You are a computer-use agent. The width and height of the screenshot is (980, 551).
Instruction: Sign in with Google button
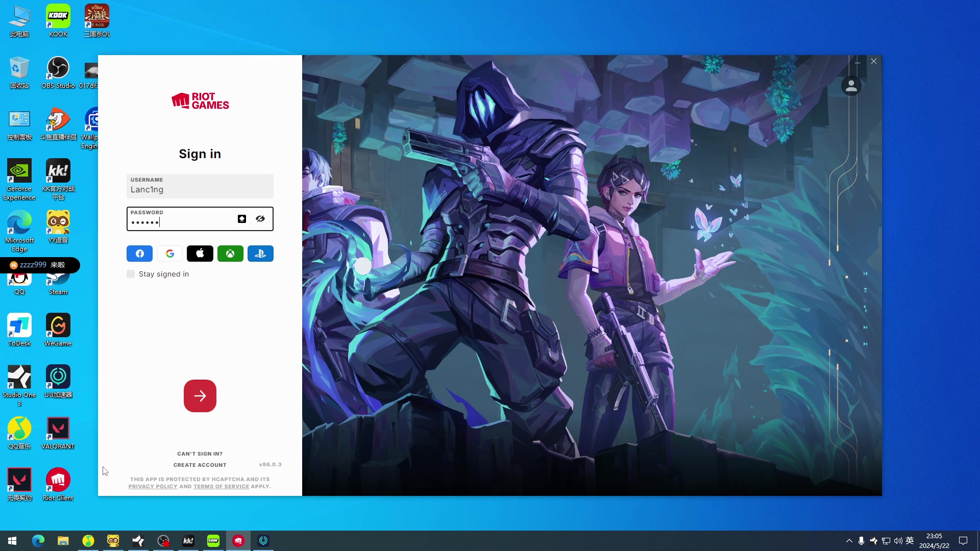pos(169,254)
